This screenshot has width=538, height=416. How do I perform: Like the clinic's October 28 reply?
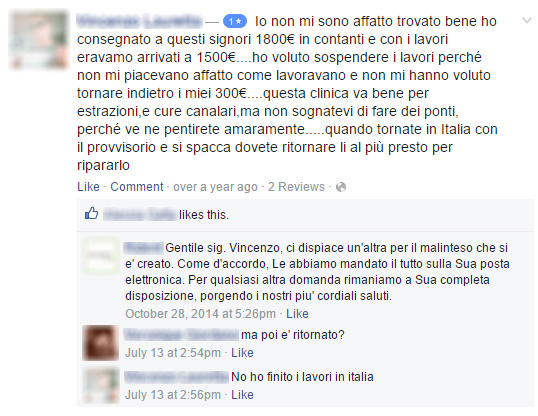pyautogui.click(x=297, y=314)
